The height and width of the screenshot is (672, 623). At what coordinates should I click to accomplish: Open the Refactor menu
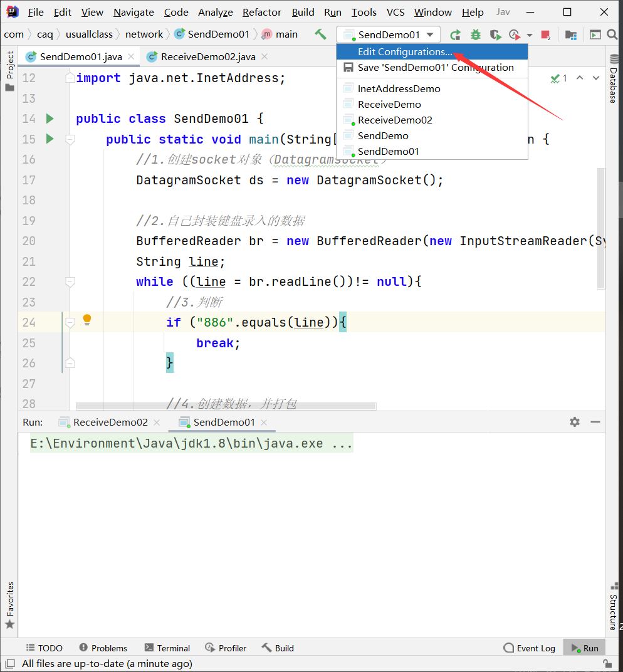pyautogui.click(x=261, y=12)
